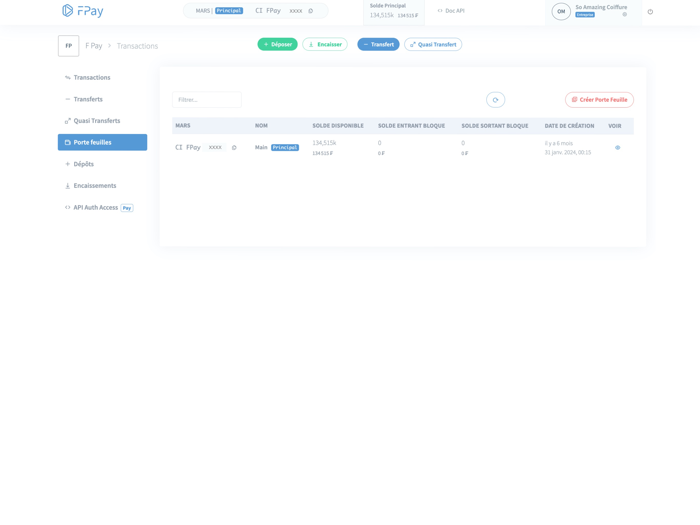Open the OM profile avatar
700x525 pixels.
(x=561, y=12)
